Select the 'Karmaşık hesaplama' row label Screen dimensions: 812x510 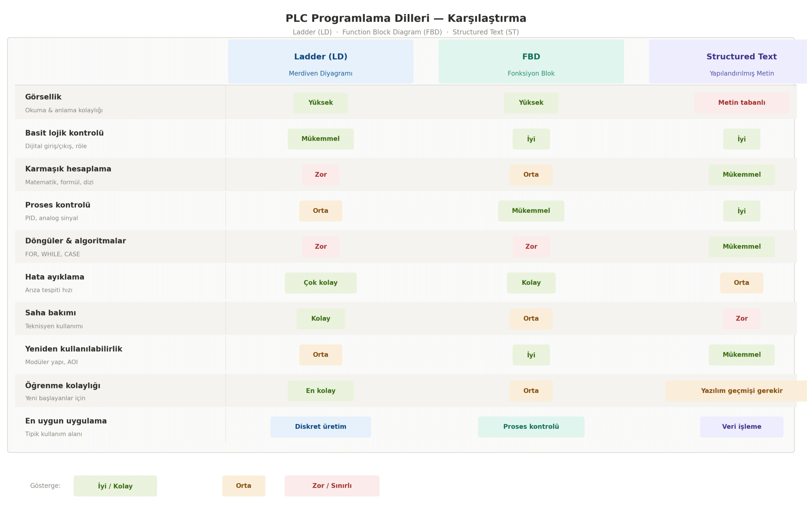click(68, 169)
